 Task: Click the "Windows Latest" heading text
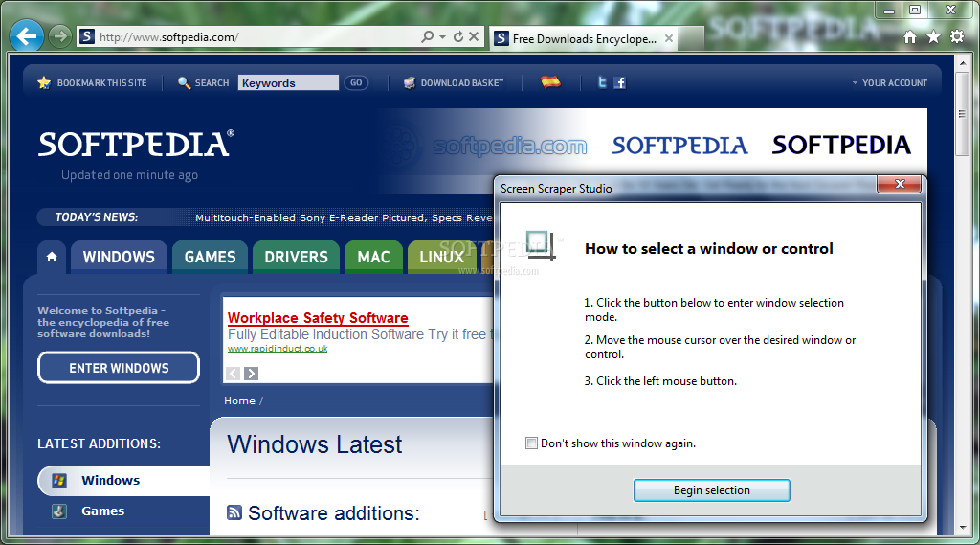(314, 444)
